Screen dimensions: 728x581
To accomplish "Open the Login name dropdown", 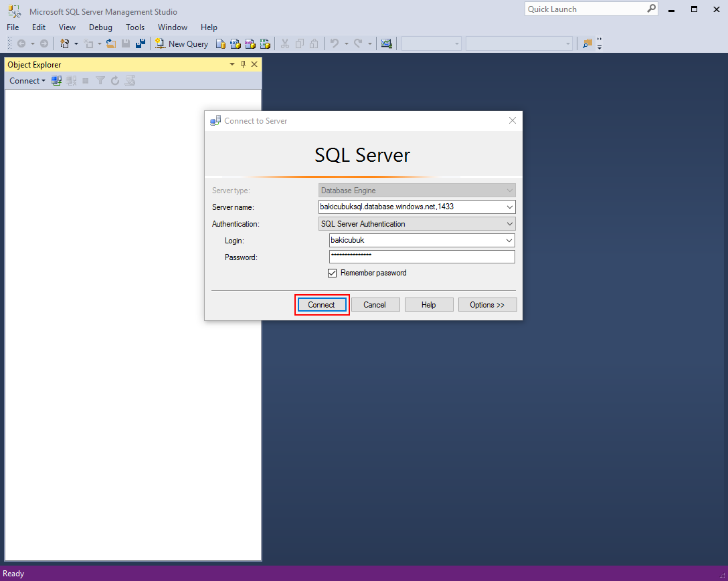I will (x=509, y=241).
